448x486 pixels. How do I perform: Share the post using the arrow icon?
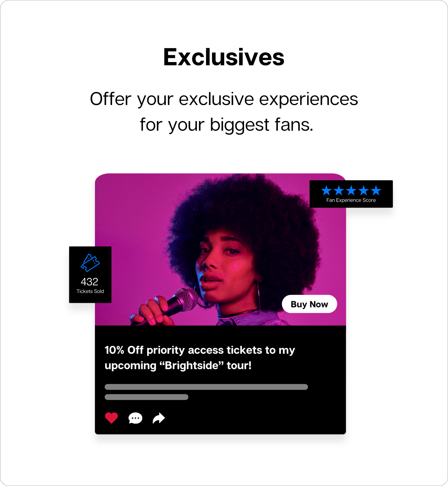click(x=159, y=418)
